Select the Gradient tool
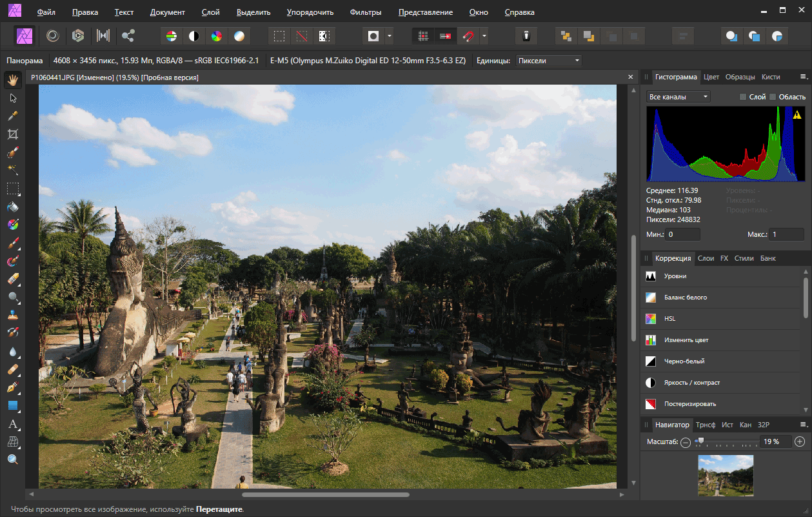The image size is (812, 517). tap(12, 225)
